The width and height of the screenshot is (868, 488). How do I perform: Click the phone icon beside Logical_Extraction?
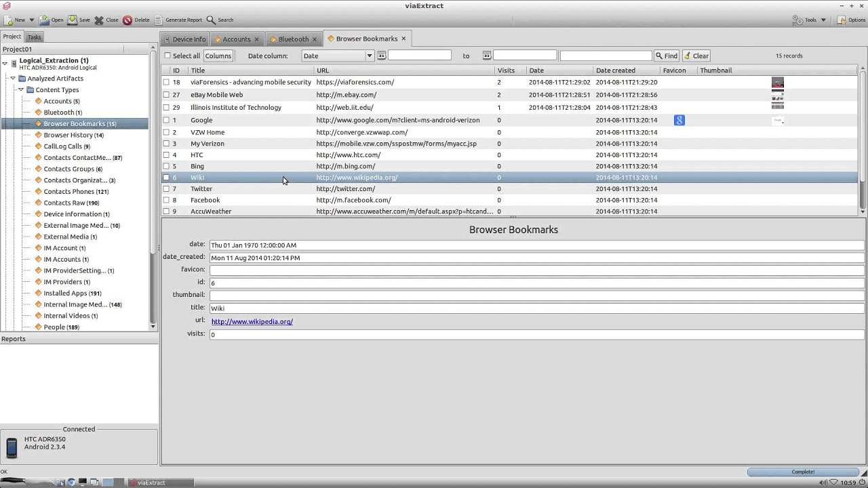coord(14,63)
